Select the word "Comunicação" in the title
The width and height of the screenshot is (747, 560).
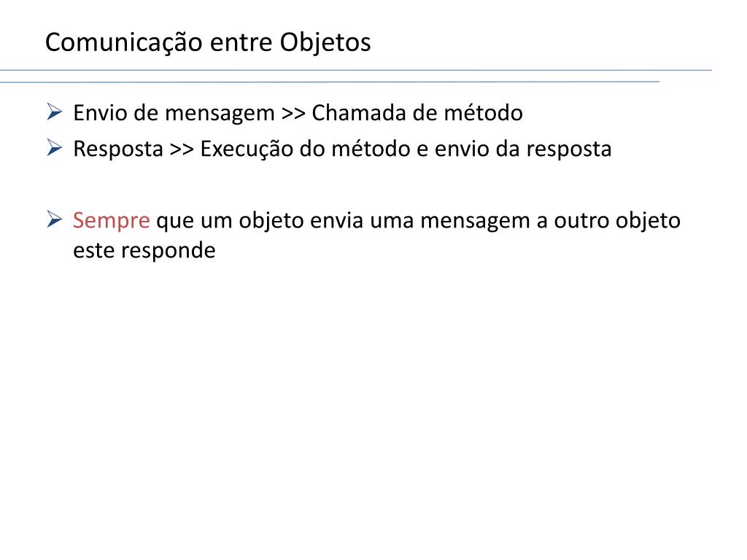[124, 43]
